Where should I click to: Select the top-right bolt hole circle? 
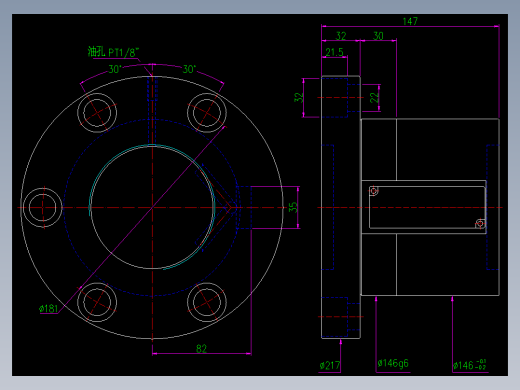(207, 113)
